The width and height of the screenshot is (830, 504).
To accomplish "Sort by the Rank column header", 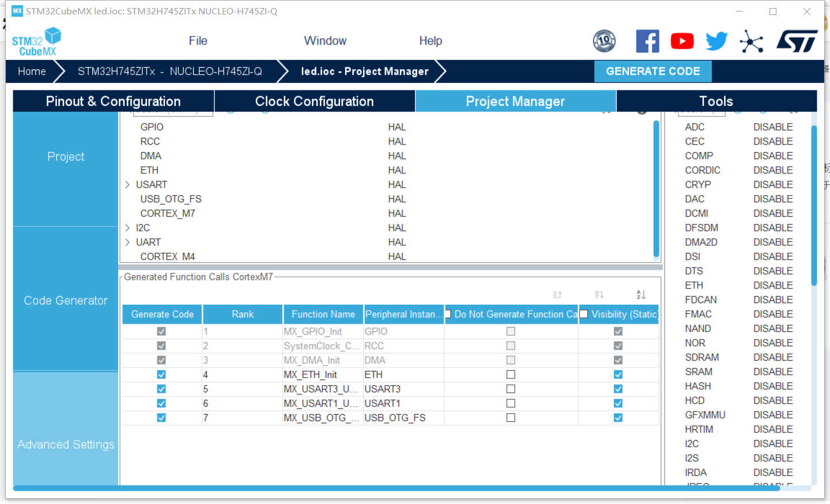I will pyautogui.click(x=243, y=314).
